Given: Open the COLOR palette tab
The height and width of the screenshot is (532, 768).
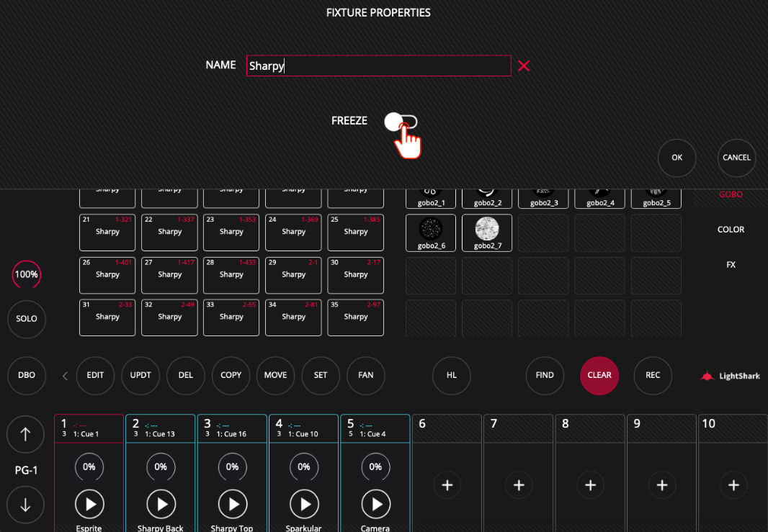Looking at the screenshot, I should click(731, 230).
